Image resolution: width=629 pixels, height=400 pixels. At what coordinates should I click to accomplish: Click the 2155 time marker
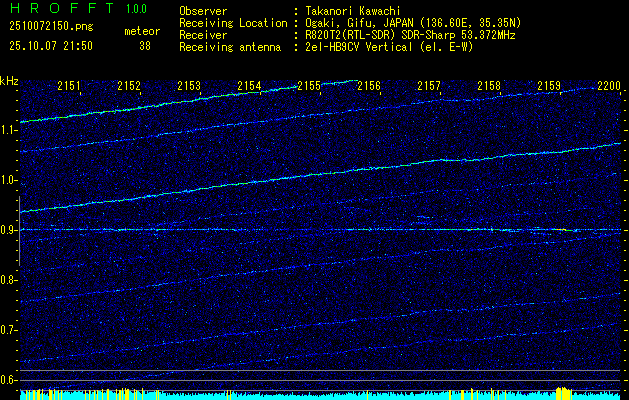tap(309, 87)
